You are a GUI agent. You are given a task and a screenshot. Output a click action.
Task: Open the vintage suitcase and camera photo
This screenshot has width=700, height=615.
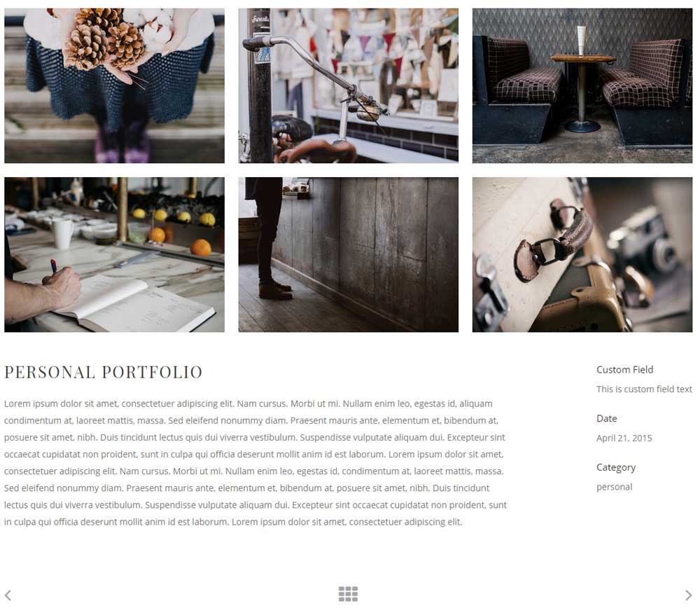[x=582, y=254]
